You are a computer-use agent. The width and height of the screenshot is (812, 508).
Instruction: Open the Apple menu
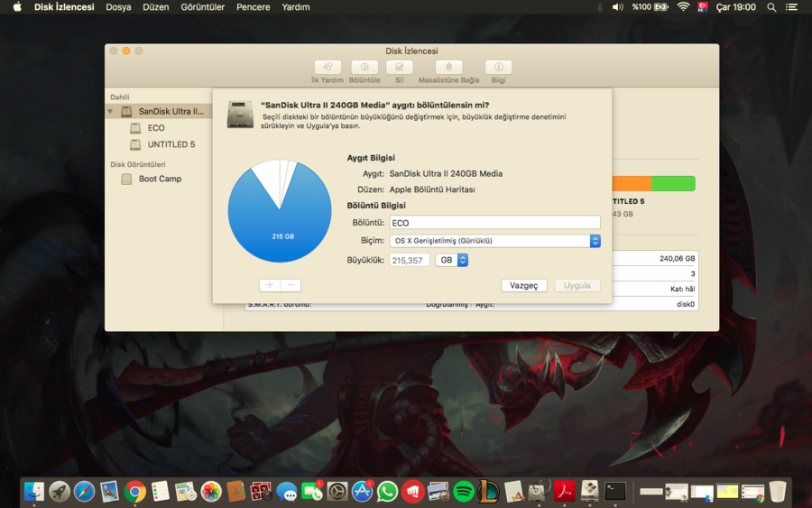point(17,7)
